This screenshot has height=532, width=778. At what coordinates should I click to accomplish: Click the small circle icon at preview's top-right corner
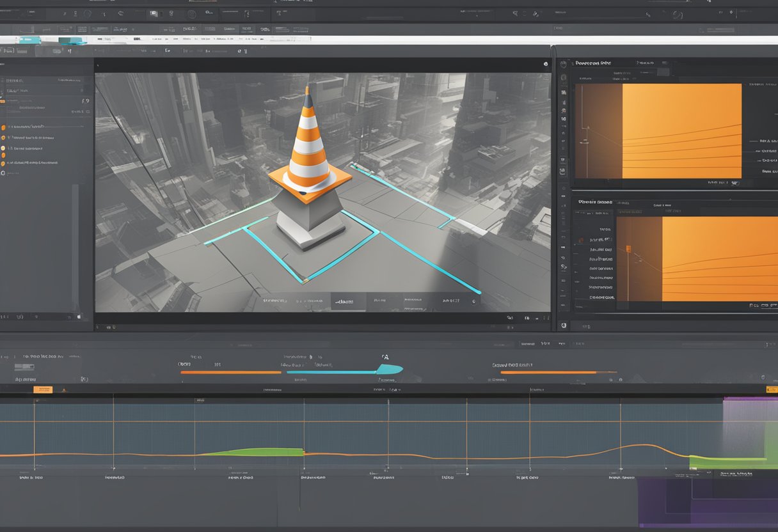coord(545,64)
